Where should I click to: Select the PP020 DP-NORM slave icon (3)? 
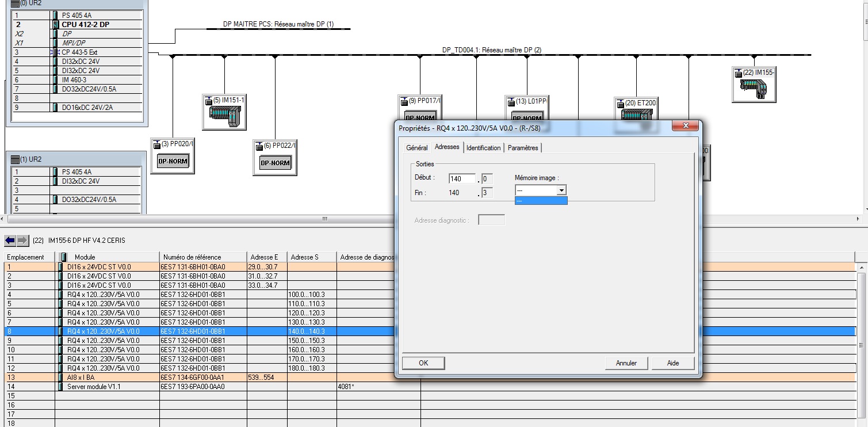[173, 161]
